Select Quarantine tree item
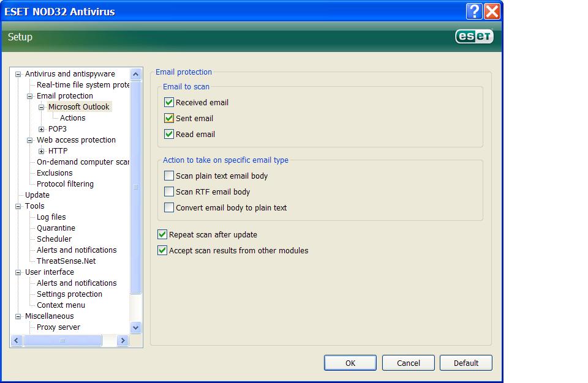Screen dimensions: 588x383 click(x=56, y=228)
